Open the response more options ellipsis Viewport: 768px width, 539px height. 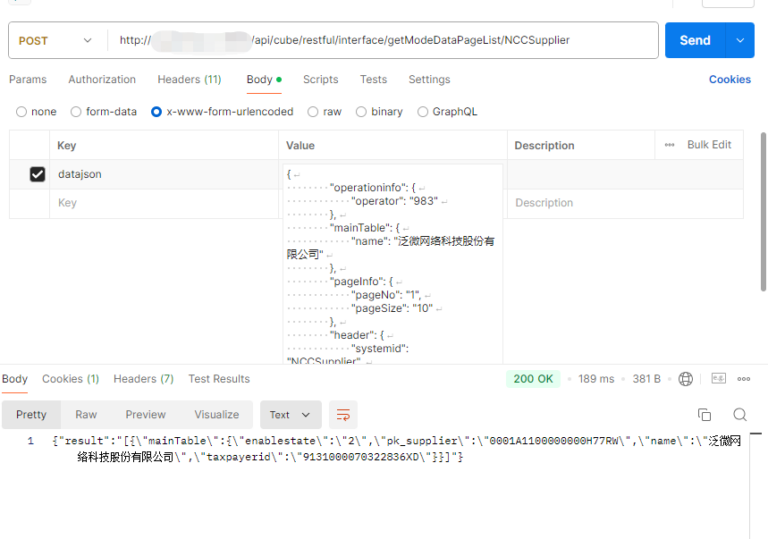tap(744, 379)
